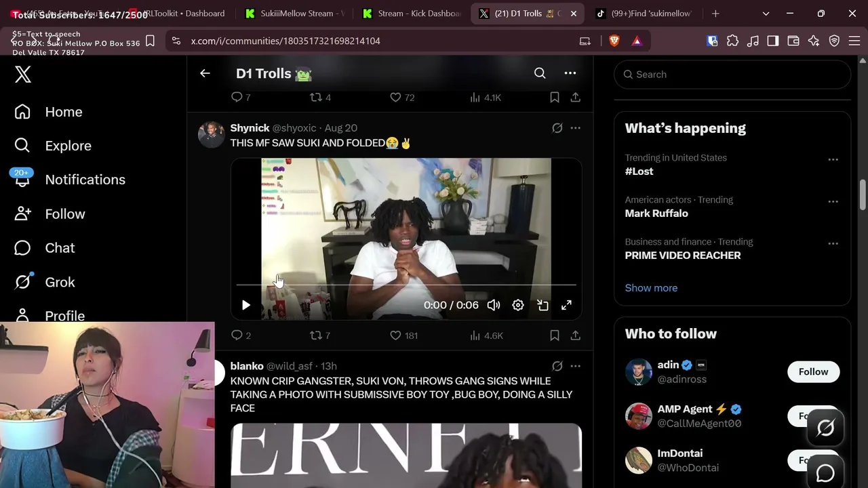
Task: Expand the video to fullscreen
Action: click(566, 305)
